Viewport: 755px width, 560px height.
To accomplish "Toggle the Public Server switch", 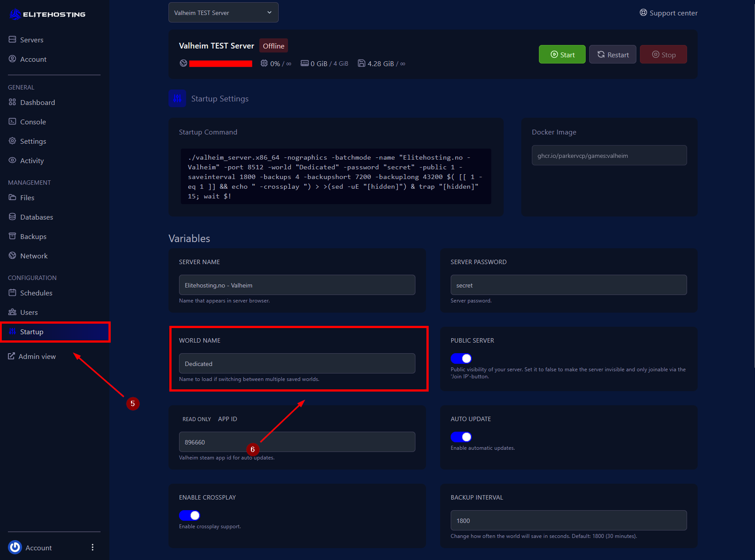I will [x=461, y=358].
